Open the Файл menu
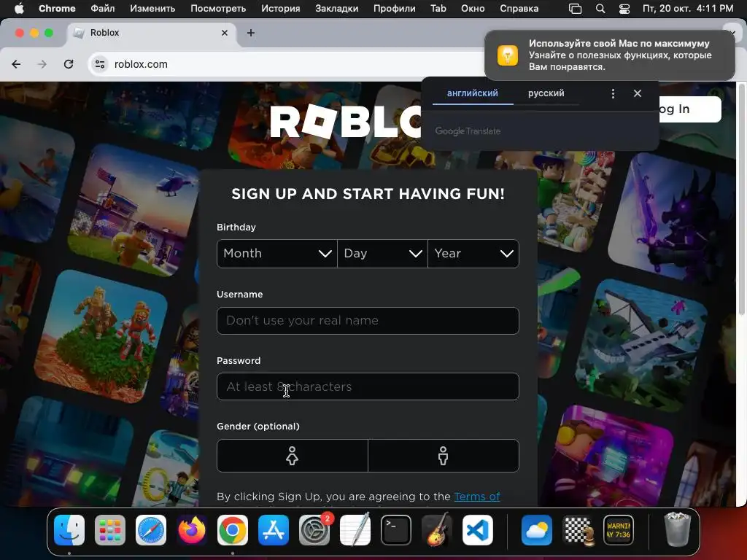 coord(103,9)
